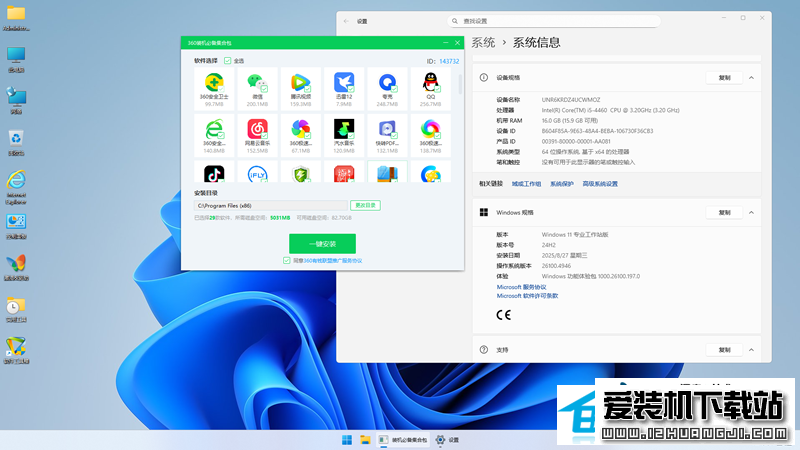This screenshot has height=450, width=800.
Task: Focus the 查找设置 search field
Action: pos(554,21)
